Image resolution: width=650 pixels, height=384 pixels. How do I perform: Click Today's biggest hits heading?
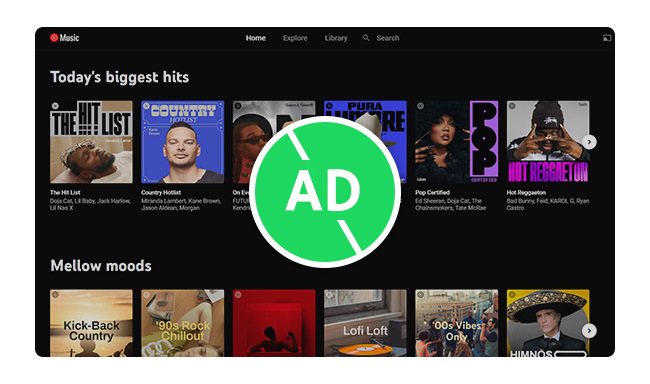[119, 77]
